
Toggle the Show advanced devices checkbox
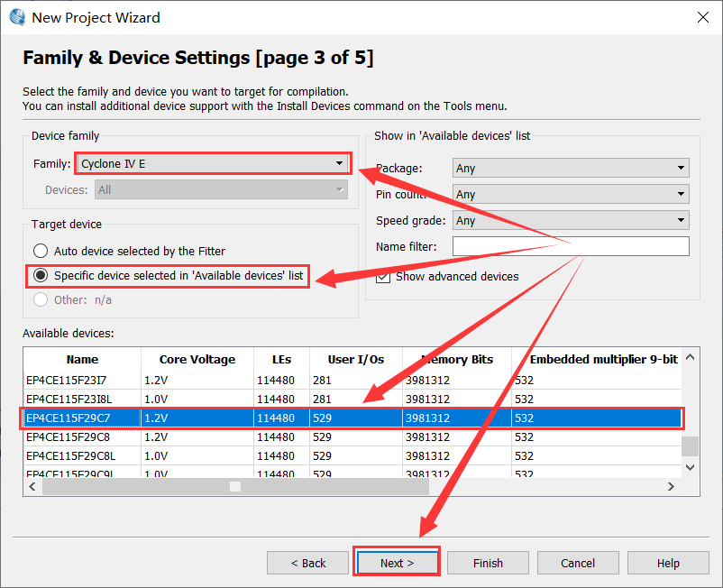click(383, 276)
